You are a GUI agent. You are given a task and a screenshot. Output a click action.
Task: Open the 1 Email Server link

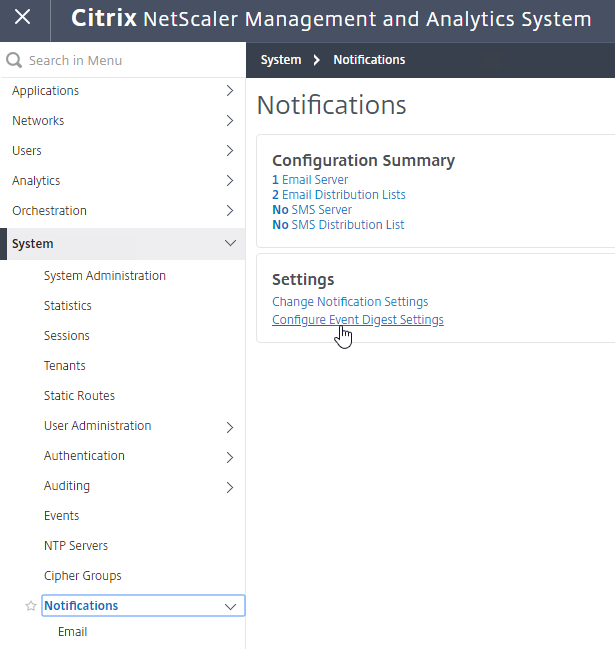tap(310, 180)
